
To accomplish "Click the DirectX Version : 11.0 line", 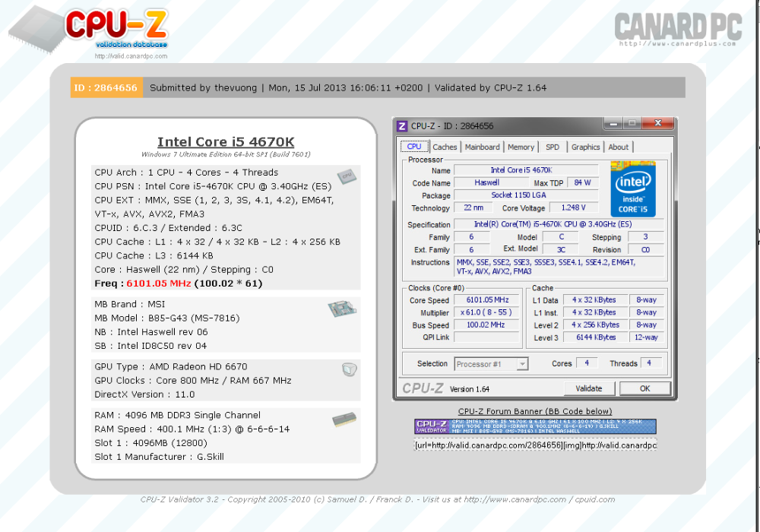I will pyautogui.click(x=144, y=394).
